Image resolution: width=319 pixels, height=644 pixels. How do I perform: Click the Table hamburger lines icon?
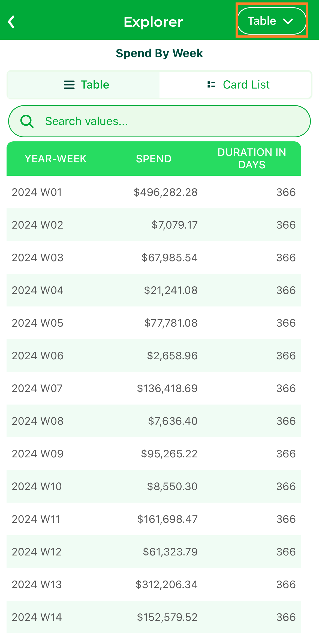(x=69, y=85)
